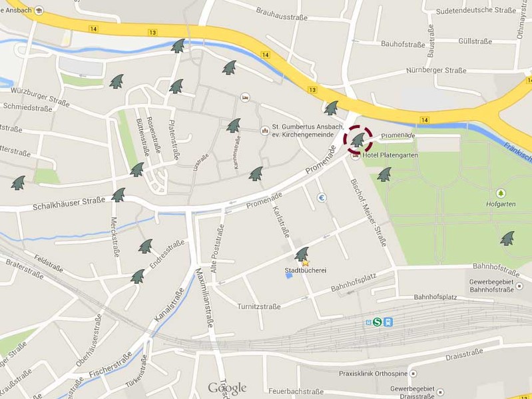Select the tree marker above Kannenstraße
The height and width of the screenshot is (399, 532).
[x=234, y=125]
